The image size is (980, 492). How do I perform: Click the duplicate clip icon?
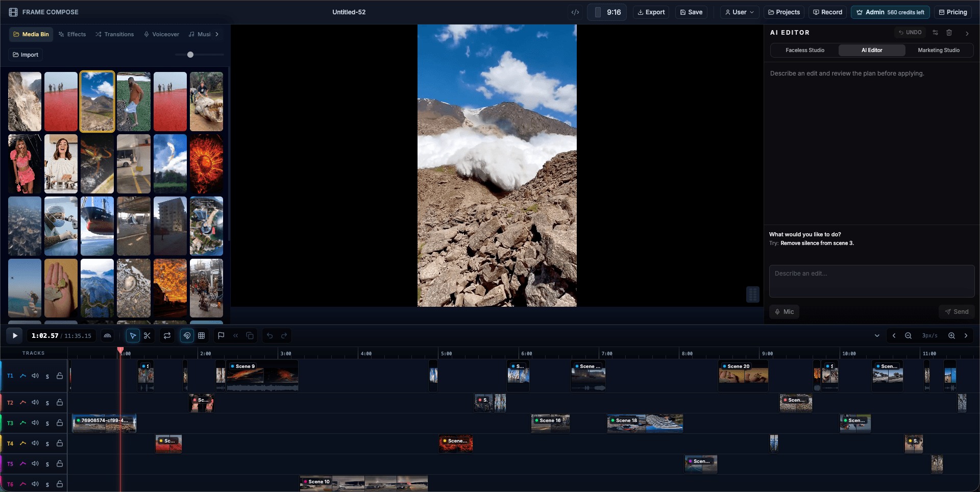[250, 336]
